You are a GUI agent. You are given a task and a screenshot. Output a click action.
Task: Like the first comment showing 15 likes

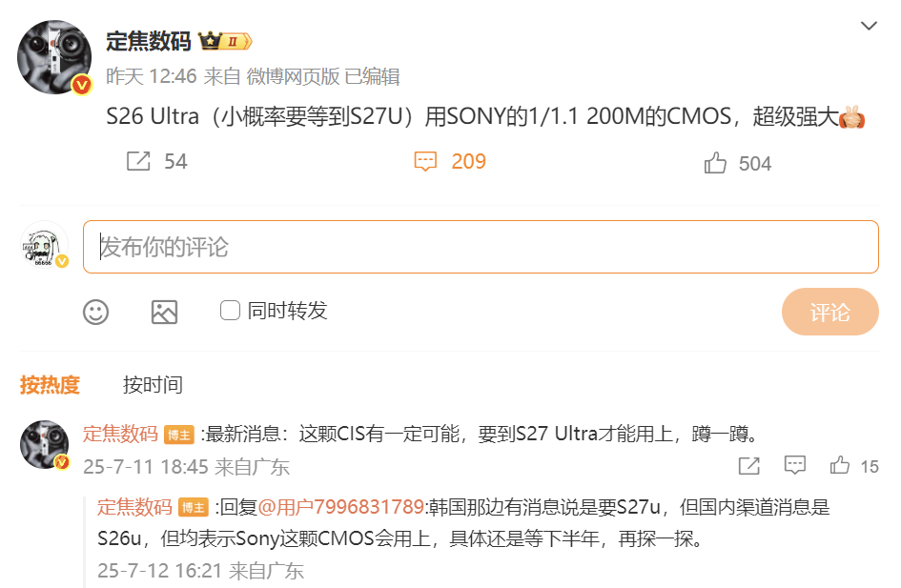pos(840,464)
